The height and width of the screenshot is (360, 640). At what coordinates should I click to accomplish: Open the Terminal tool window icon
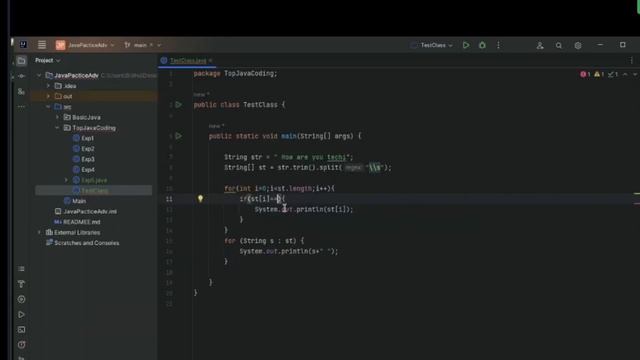pyautogui.click(x=22, y=329)
